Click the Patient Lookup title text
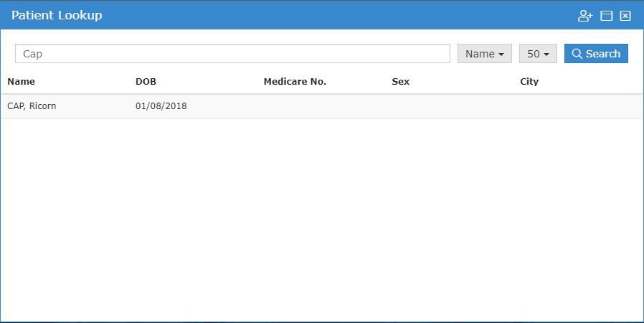The width and height of the screenshot is (644, 323). pyautogui.click(x=57, y=15)
